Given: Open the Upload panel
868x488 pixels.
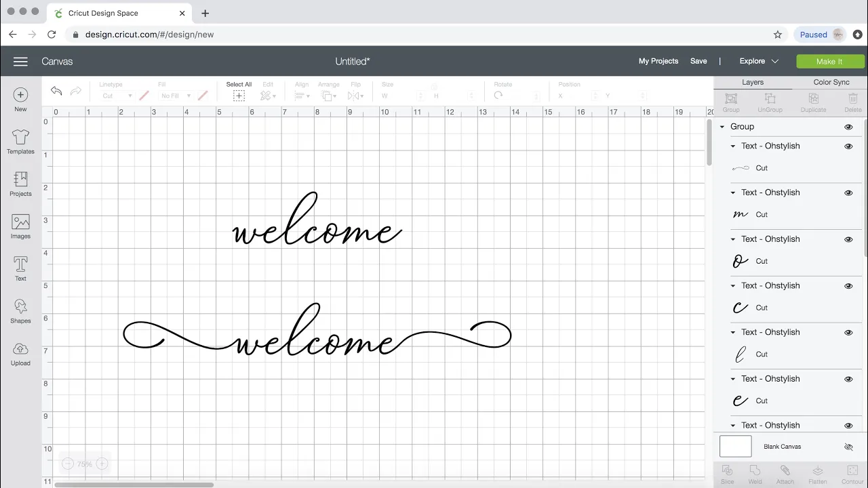Looking at the screenshot, I should 20,353.
